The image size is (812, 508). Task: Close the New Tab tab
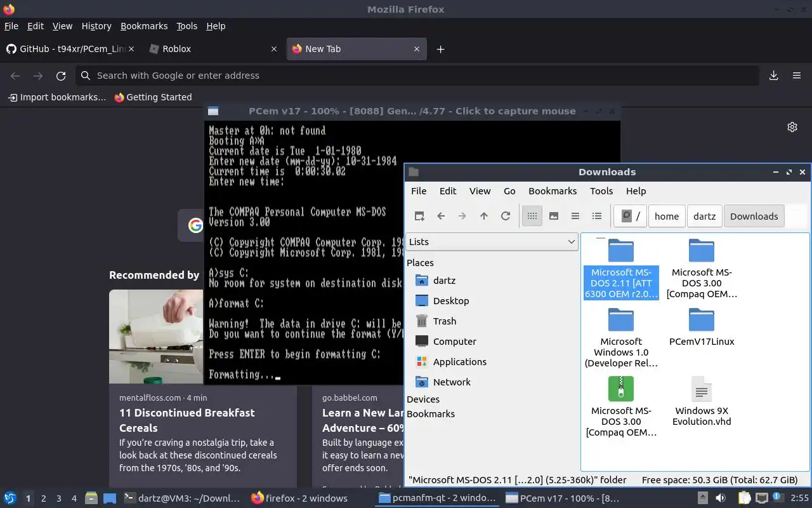pos(417,49)
